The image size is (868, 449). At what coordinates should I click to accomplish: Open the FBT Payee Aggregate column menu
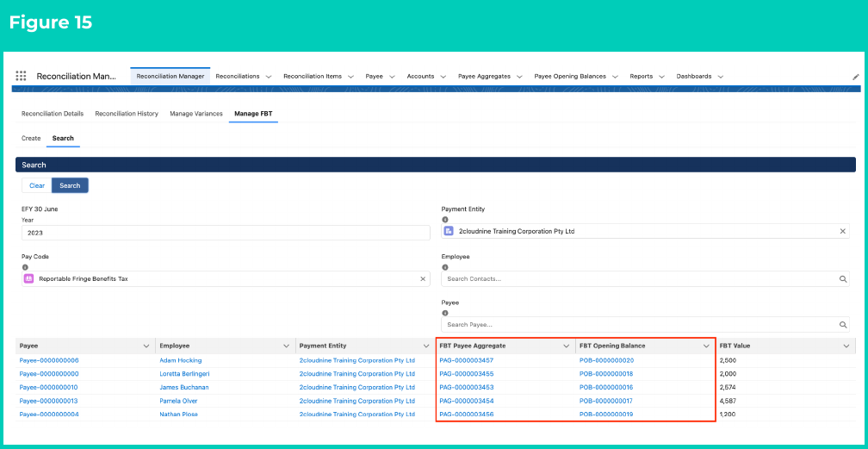coord(567,346)
